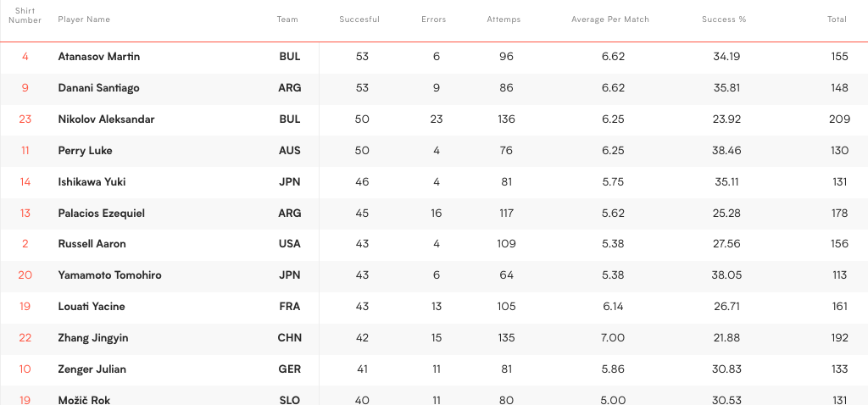Screen dimensions: 868x405
Task: Click the Errors column header
Action: click(433, 19)
